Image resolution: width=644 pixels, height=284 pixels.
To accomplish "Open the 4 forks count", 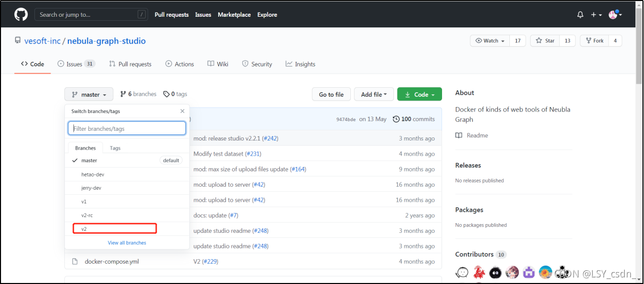I will (615, 41).
